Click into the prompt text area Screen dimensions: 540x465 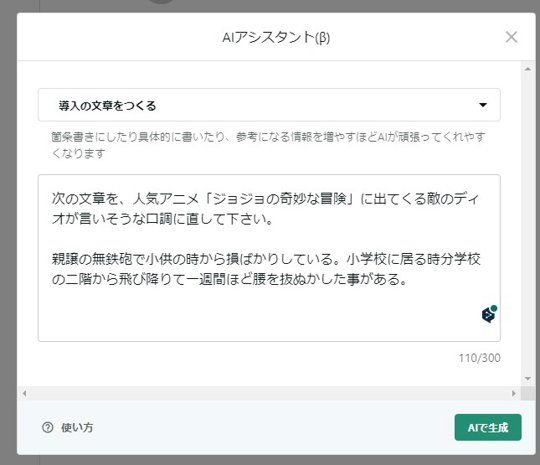click(269, 258)
